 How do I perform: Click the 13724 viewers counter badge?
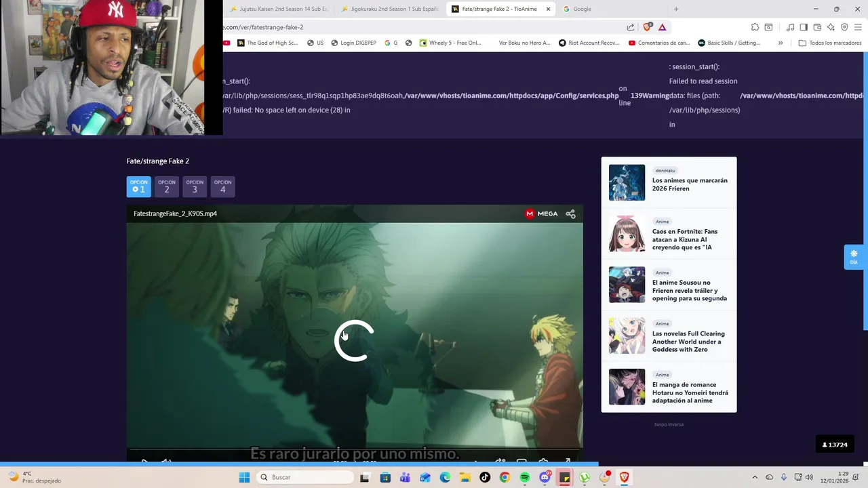point(835,445)
